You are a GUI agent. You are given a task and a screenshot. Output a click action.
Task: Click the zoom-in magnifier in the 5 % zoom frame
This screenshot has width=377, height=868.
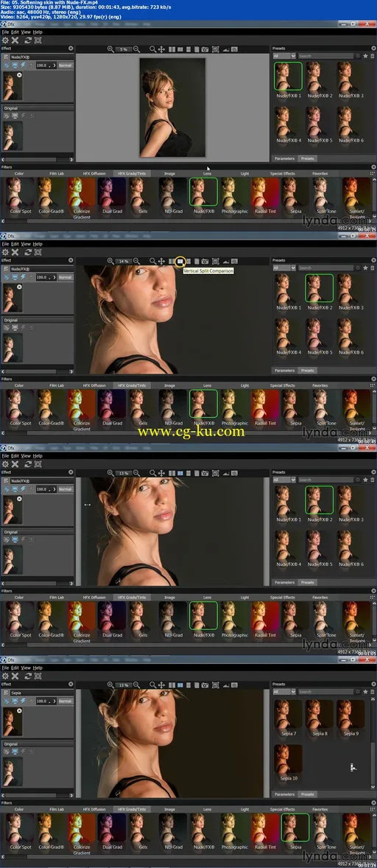coord(110,49)
